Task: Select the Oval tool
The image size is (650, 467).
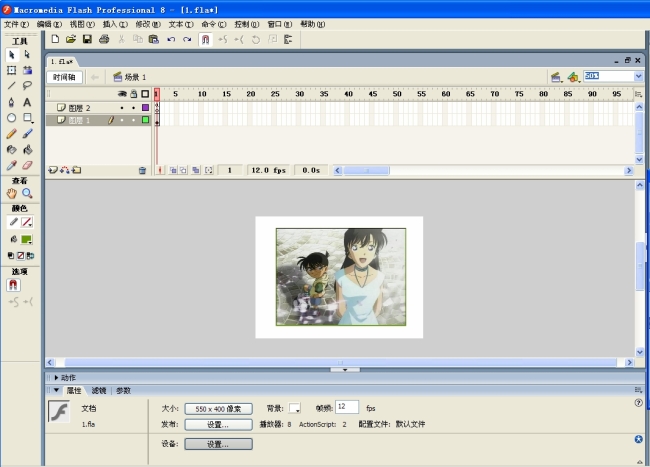Action: click(12, 118)
